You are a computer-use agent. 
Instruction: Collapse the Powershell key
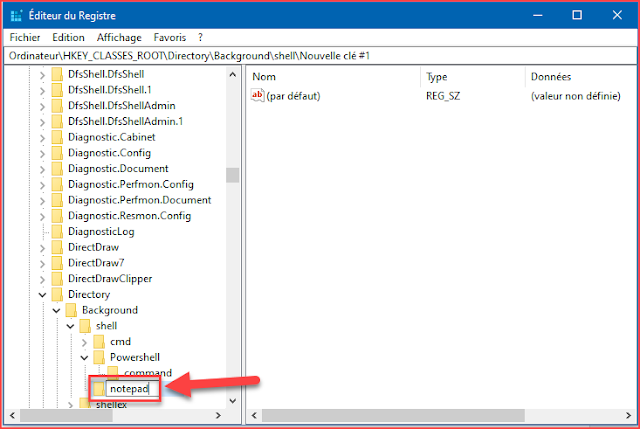click(x=84, y=358)
